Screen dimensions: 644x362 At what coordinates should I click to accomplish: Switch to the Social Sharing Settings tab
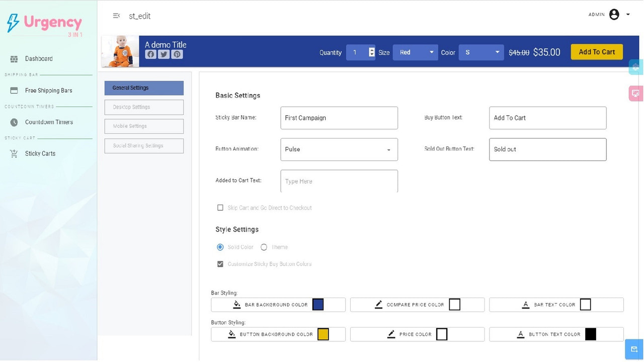[x=144, y=146]
